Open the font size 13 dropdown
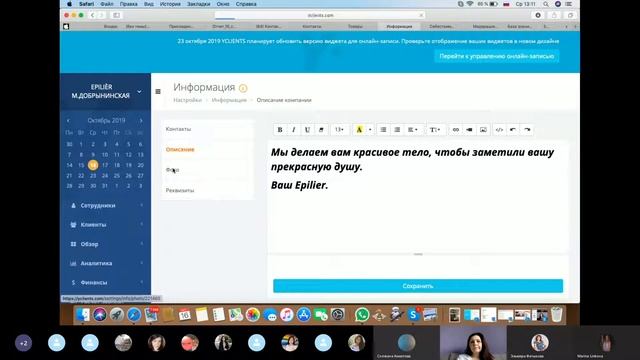640x360 pixels. [x=340, y=130]
